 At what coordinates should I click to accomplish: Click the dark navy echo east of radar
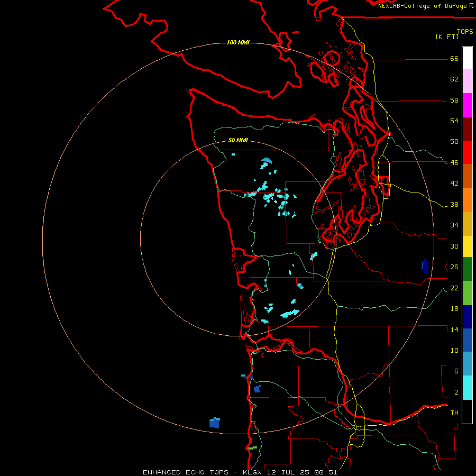click(425, 266)
